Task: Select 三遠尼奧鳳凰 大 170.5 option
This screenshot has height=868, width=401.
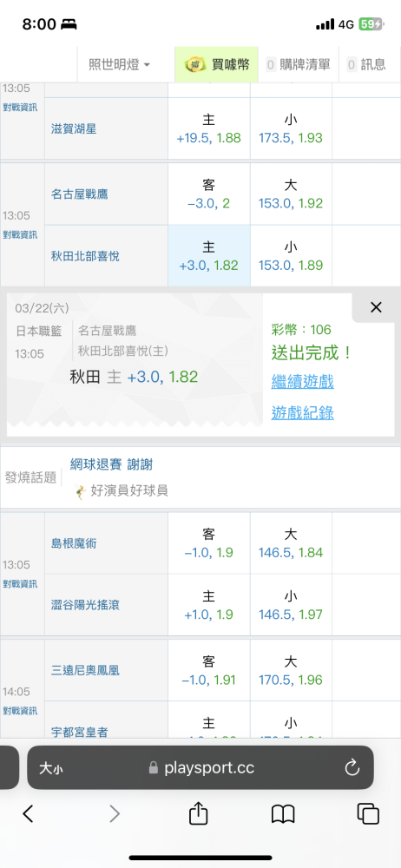Action: click(291, 670)
